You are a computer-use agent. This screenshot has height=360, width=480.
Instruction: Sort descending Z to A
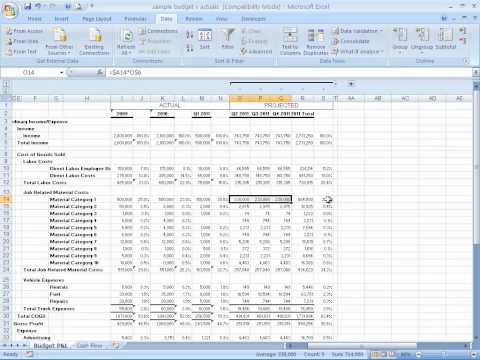190,48
